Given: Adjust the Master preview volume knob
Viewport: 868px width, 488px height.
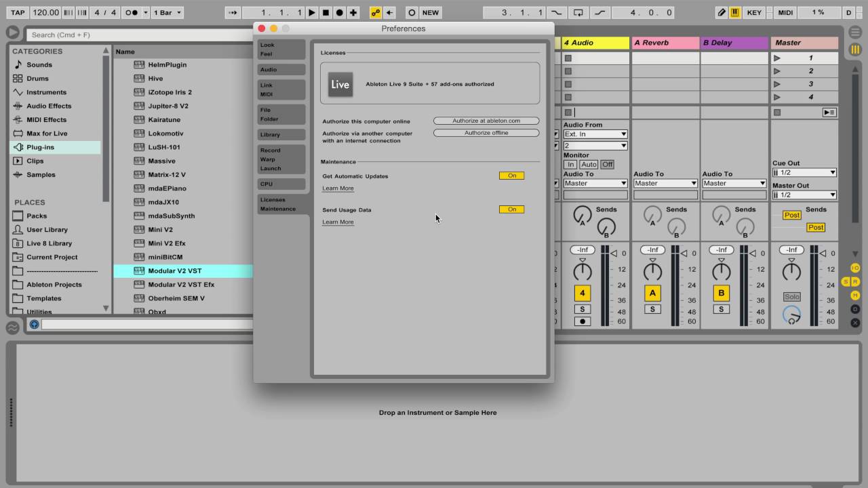Looking at the screenshot, I should (791, 314).
